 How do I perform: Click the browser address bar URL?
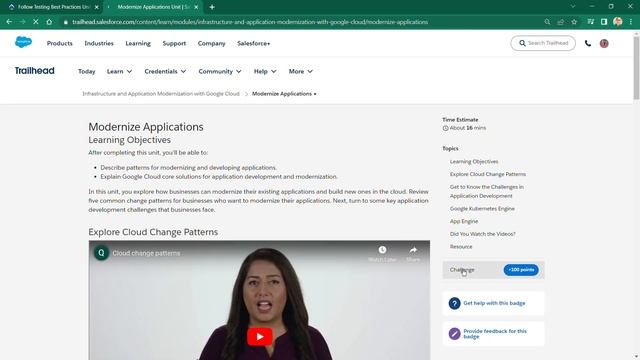click(250, 22)
